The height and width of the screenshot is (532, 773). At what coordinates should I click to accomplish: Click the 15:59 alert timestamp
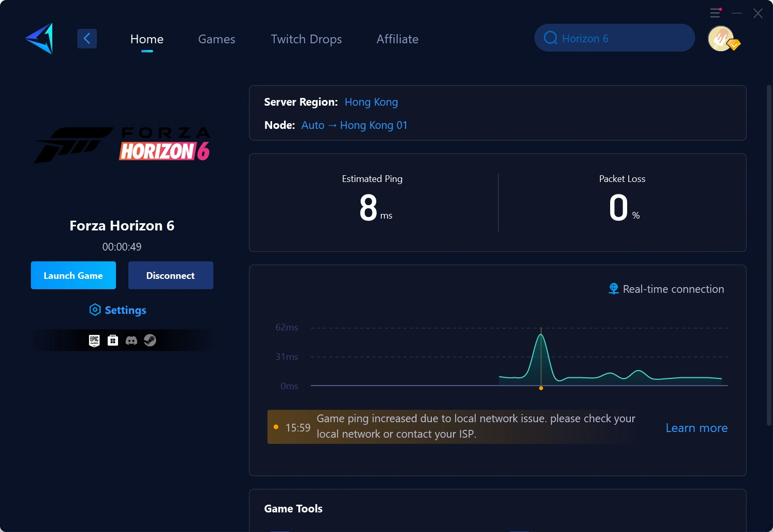click(x=298, y=428)
